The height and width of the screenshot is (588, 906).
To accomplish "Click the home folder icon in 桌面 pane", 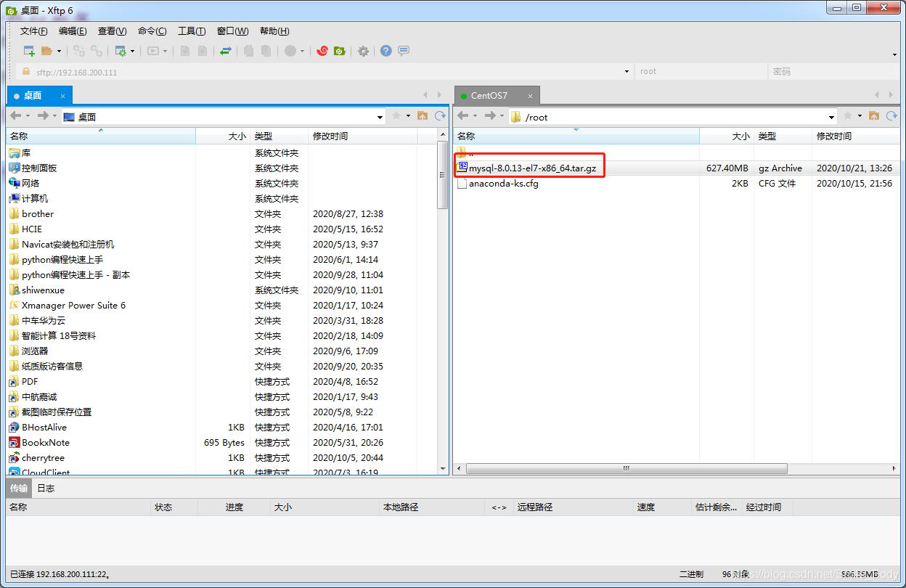I will [x=423, y=116].
